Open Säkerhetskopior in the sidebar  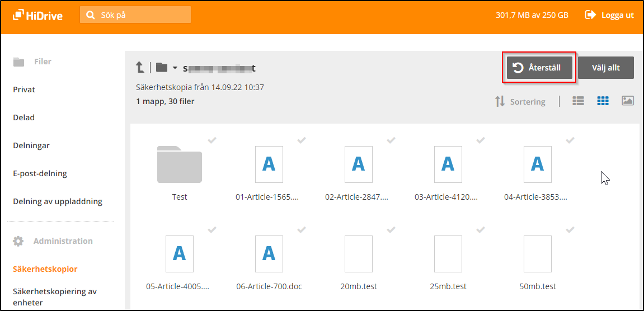pyautogui.click(x=45, y=269)
